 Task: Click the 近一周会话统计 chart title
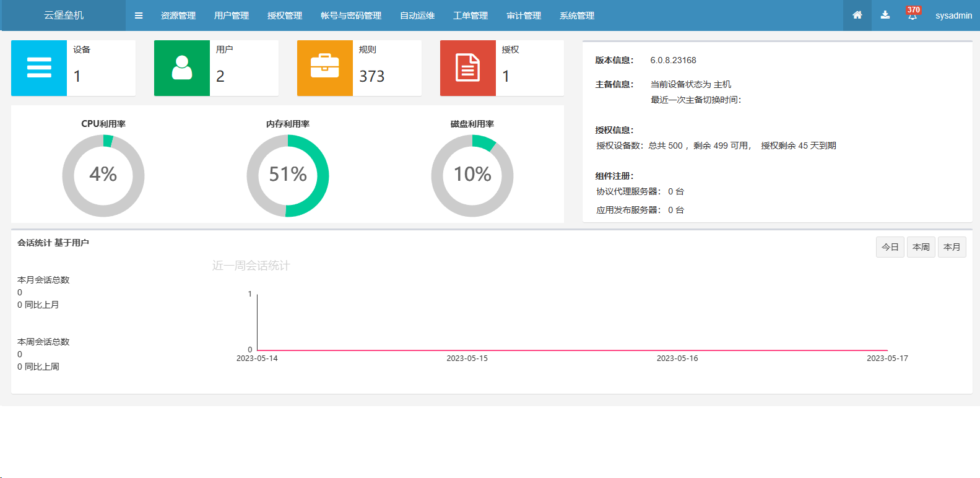[x=251, y=266]
